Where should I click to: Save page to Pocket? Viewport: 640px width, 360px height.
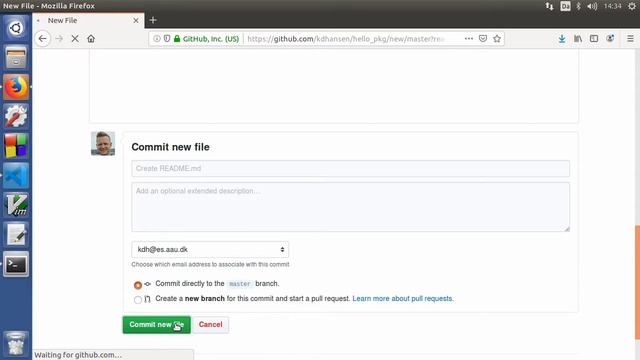[483, 39]
